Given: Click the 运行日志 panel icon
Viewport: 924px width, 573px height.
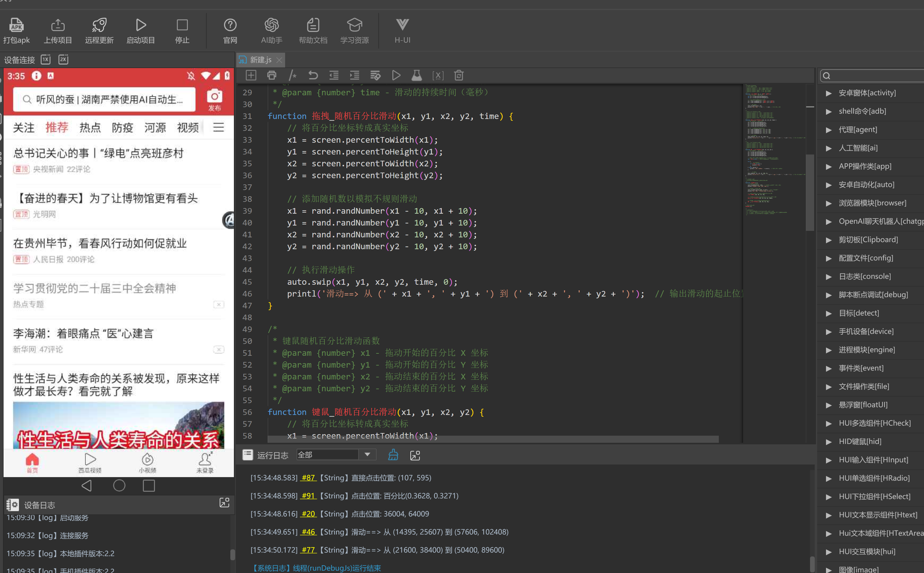Looking at the screenshot, I should 248,455.
